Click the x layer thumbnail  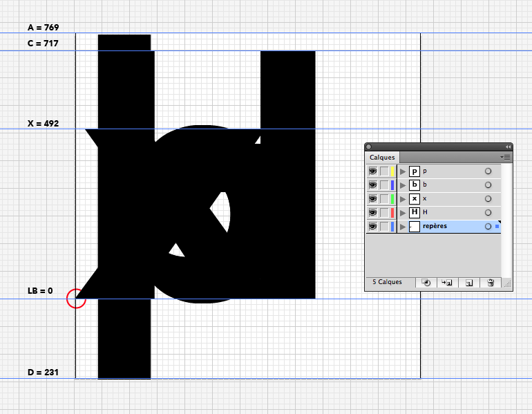[x=415, y=199]
